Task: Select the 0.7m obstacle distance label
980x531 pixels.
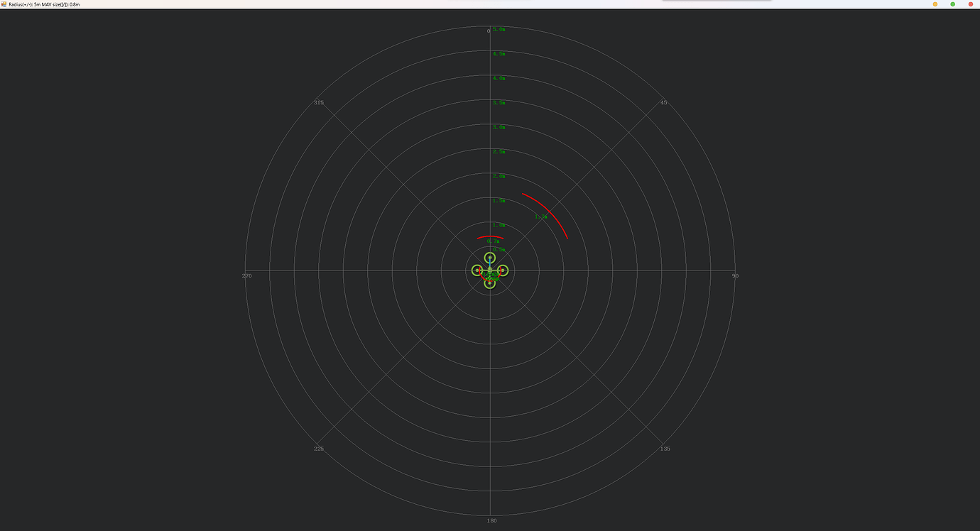Action: tap(494, 241)
